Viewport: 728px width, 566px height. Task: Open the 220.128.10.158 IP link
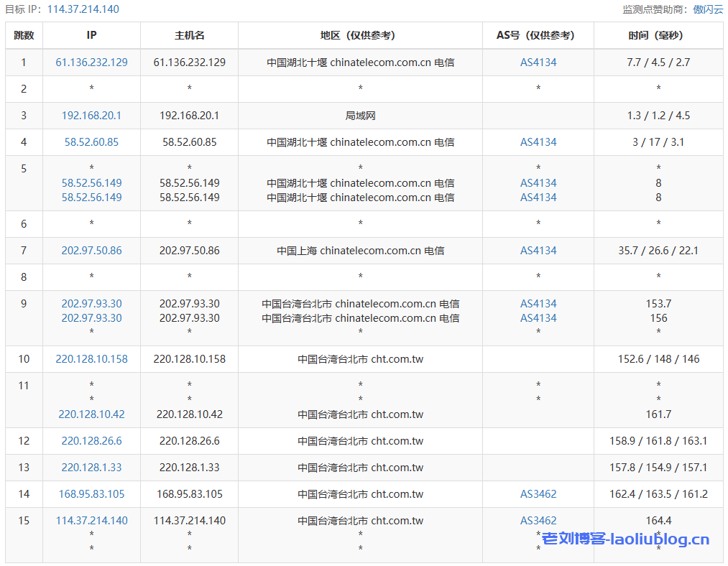tap(91, 359)
